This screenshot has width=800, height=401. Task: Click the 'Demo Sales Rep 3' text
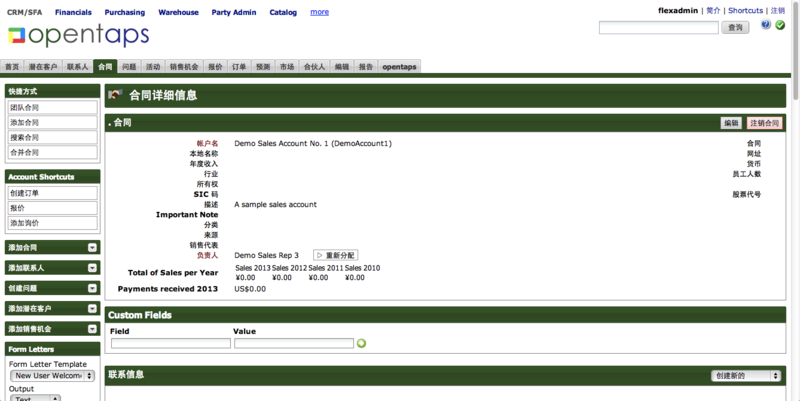click(x=266, y=255)
